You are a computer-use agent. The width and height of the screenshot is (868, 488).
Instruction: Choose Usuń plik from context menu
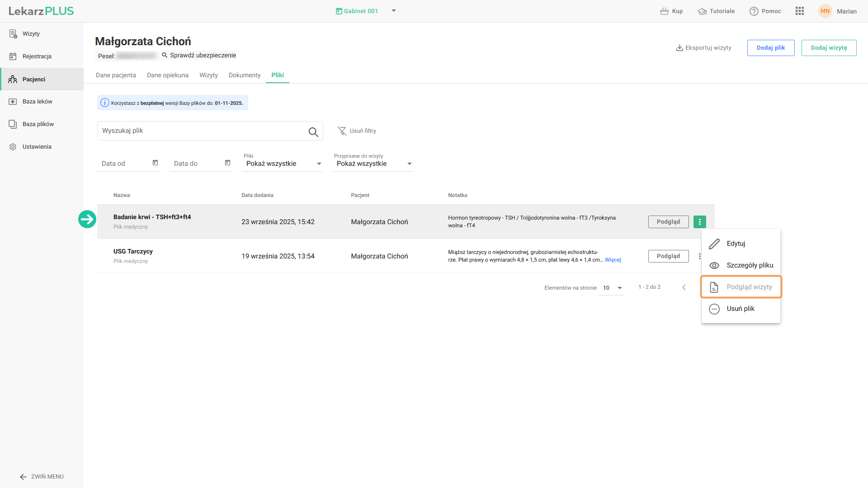pyautogui.click(x=741, y=309)
